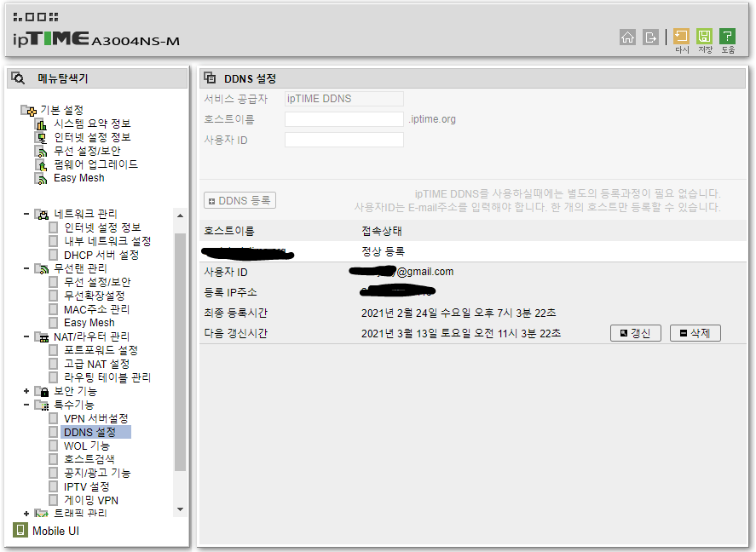756x552 pixels.
Task: Click icon beside 기본 설정 Easy Mesh
Action: point(41,178)
